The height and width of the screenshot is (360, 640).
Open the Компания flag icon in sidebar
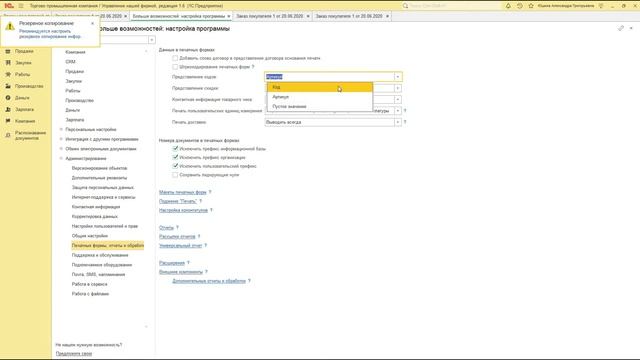coord(8,121)
